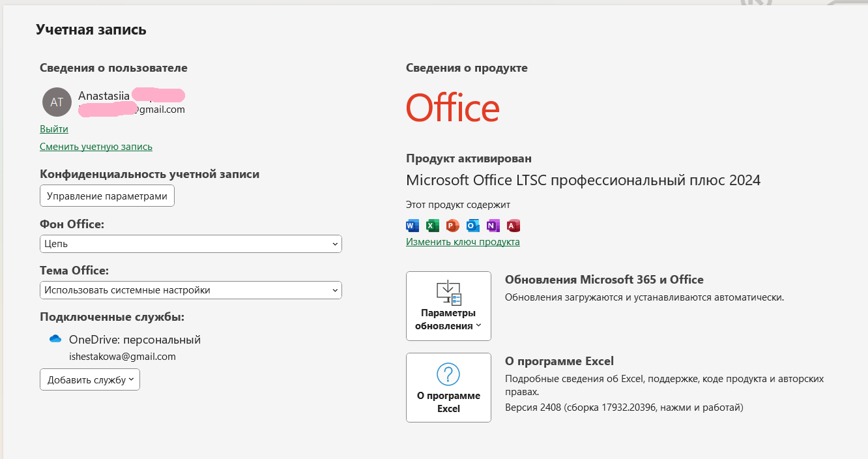Screen dimensions: 868x459
Task: Click Учетная запись heading
Action: pos(91,29)
